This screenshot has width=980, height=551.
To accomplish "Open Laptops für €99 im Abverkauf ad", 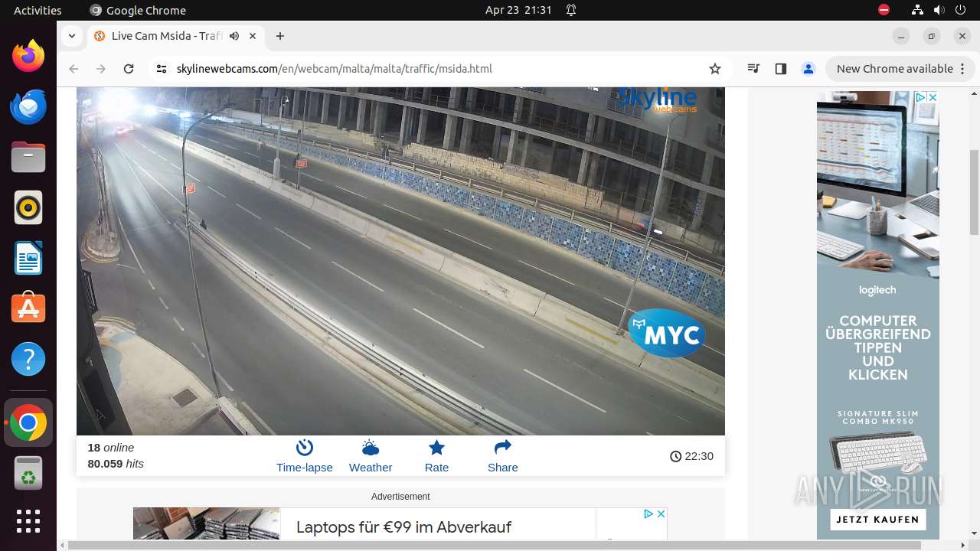I will coord(403,527).
